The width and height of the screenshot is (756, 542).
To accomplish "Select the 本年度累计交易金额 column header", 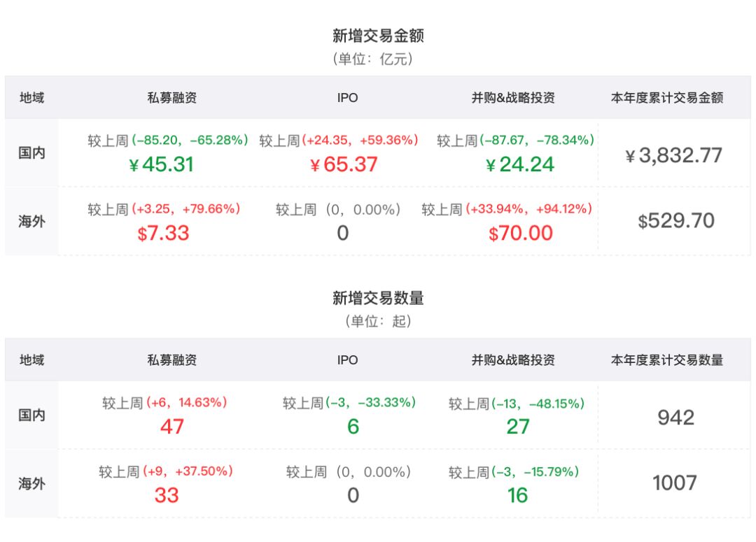I will pyautogui.click(x=667, y=98).
